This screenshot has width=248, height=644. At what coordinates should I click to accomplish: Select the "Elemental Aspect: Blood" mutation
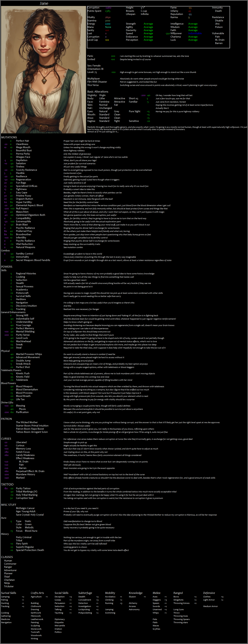[29, 205]
